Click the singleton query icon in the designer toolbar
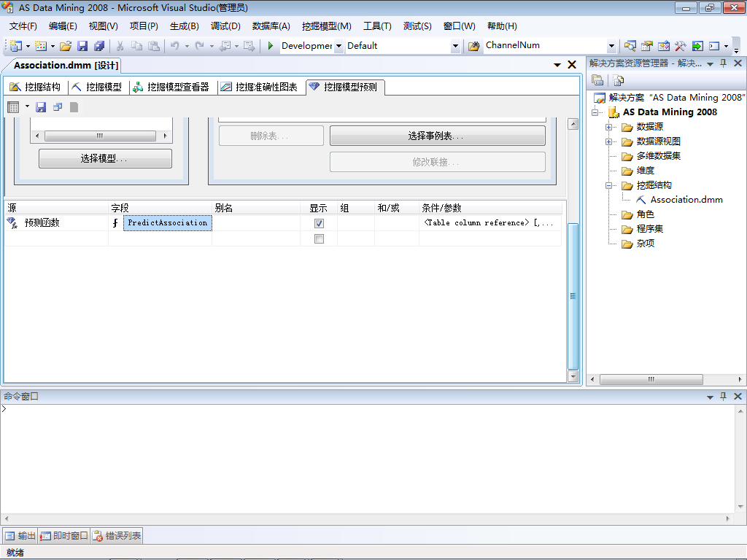 58,107
